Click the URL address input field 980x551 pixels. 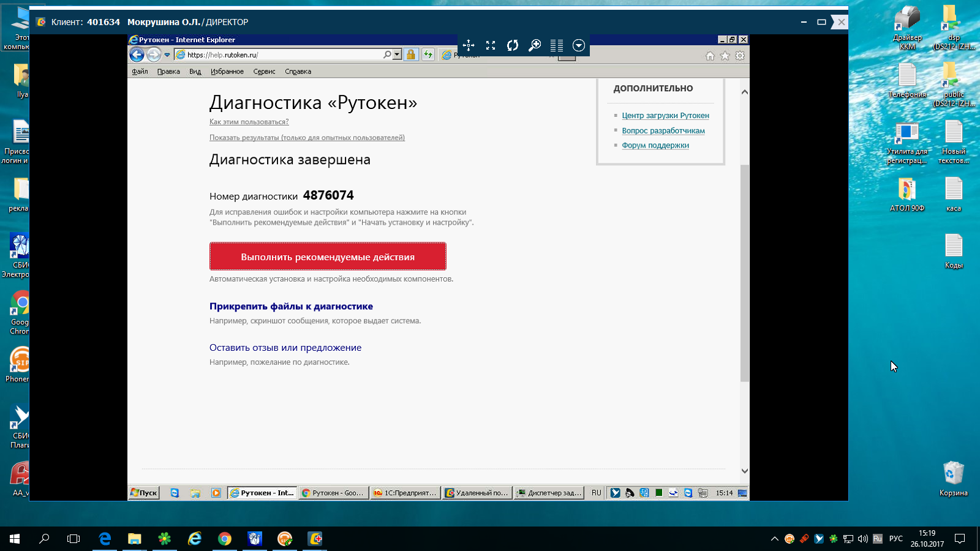click(282, 55)
